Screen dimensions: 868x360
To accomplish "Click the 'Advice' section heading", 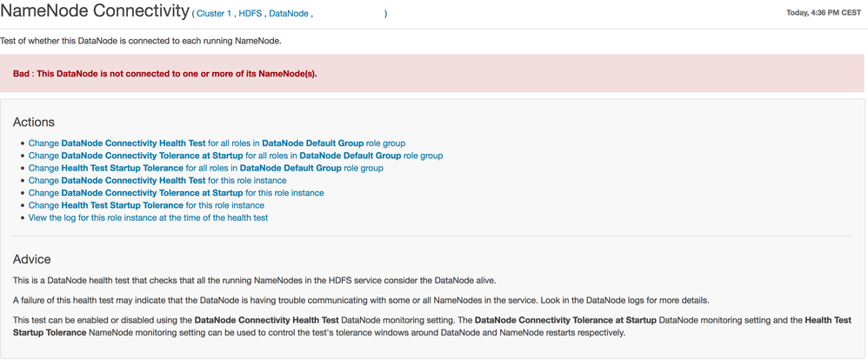I will pyautogui.click(x=32, y=259).
